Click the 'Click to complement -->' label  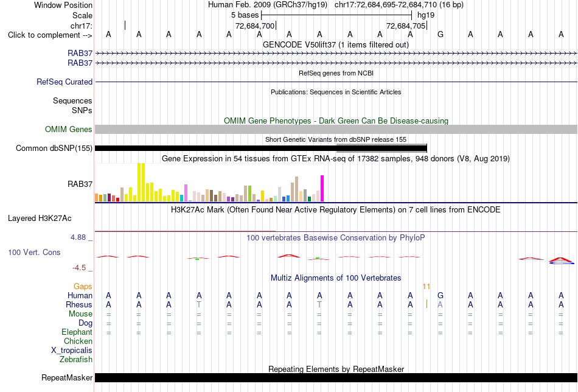click(x=50, y=35)
